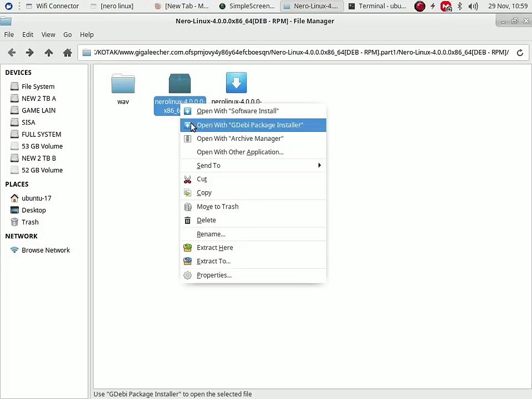The image size is (532, 399).
Task: Open the home folder via house icon
Action: click(68, 53)
